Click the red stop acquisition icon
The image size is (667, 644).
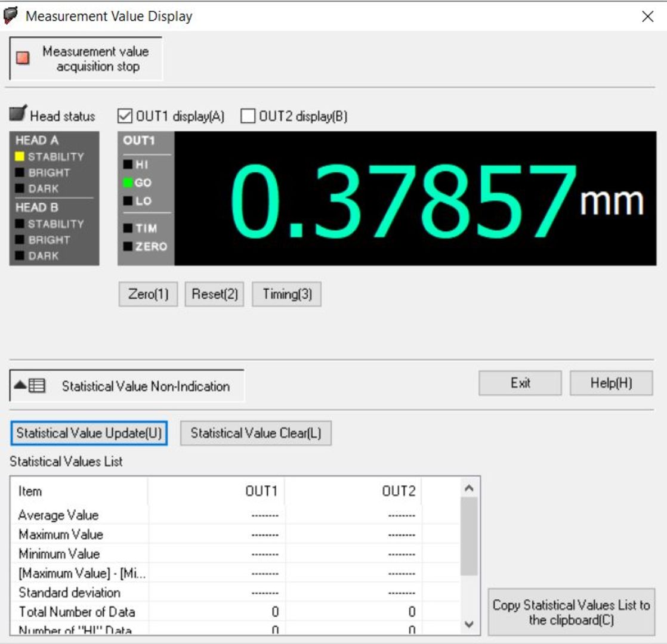click(23, 59)
